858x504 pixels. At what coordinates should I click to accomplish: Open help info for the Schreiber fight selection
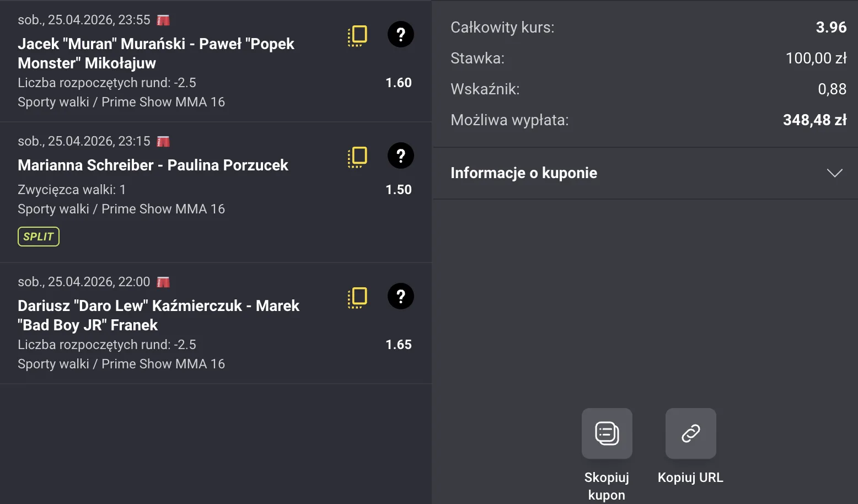(x=400, y=156)
